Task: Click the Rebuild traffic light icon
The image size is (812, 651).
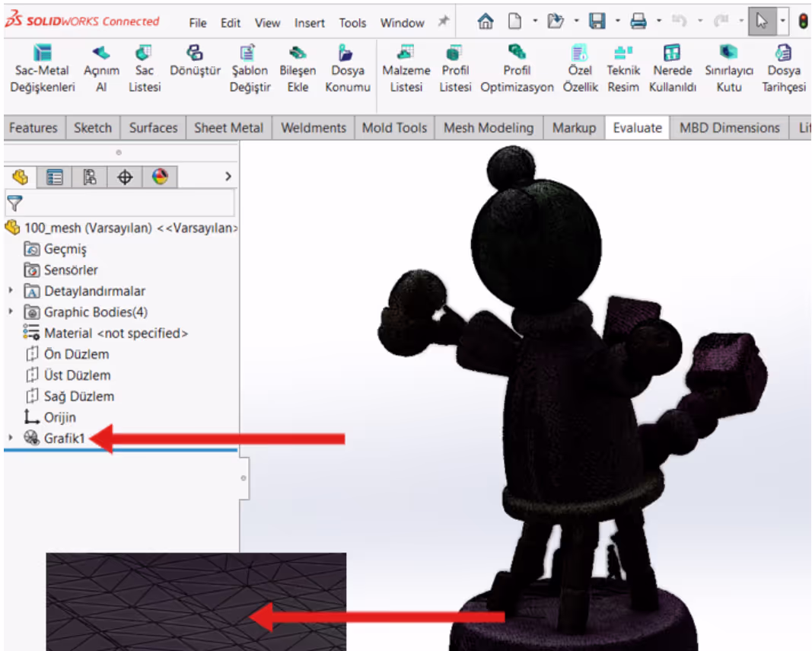Action: point(803,21)
